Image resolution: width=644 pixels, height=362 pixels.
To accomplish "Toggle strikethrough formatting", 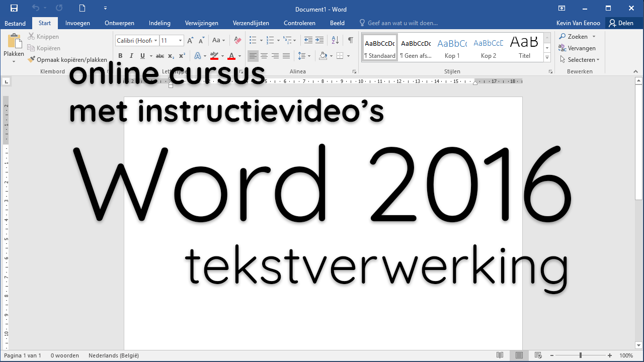I will click(160, 56).
